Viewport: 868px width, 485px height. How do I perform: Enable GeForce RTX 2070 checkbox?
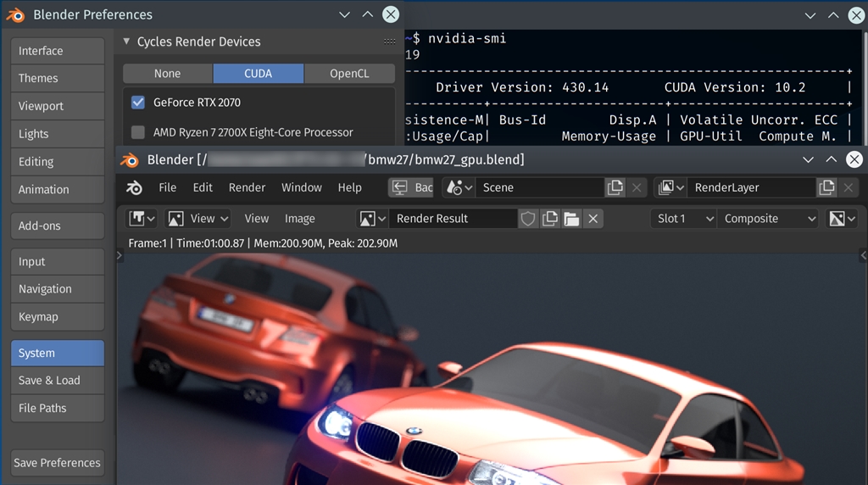click(138, 103)
